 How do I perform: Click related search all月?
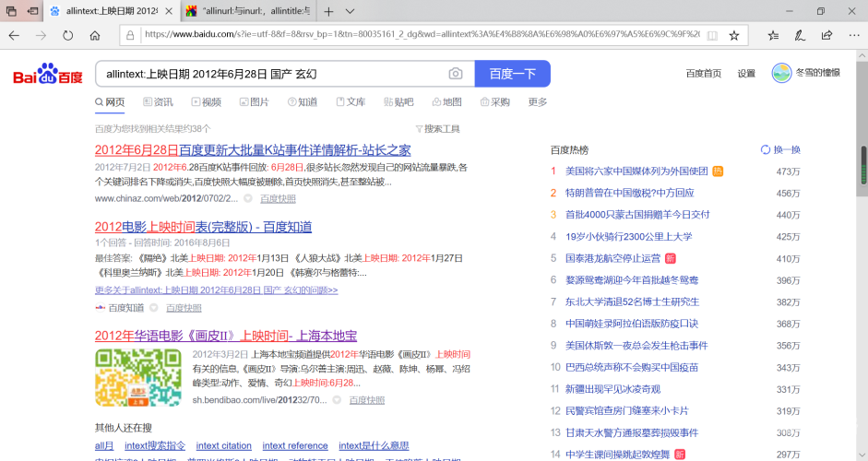104,445
